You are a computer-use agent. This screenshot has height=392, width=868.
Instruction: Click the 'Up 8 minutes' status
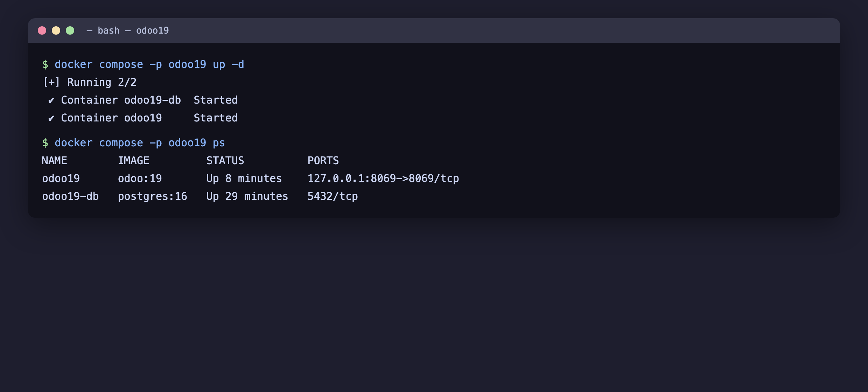244,178
